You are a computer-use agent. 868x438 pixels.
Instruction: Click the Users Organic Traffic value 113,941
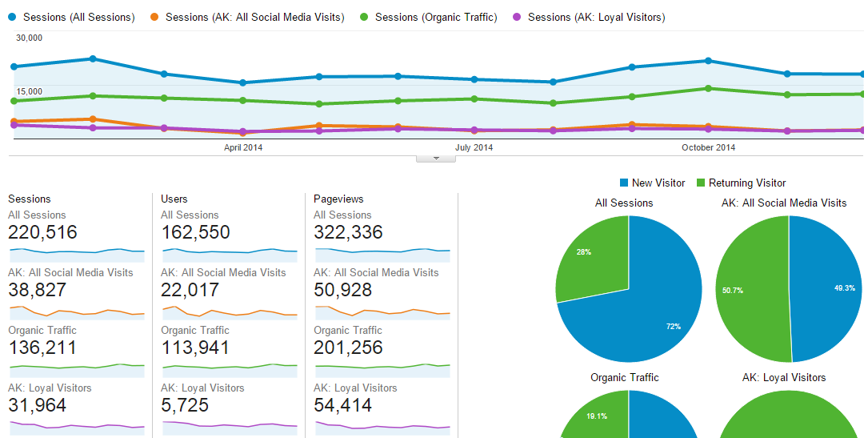pos(195,348)
